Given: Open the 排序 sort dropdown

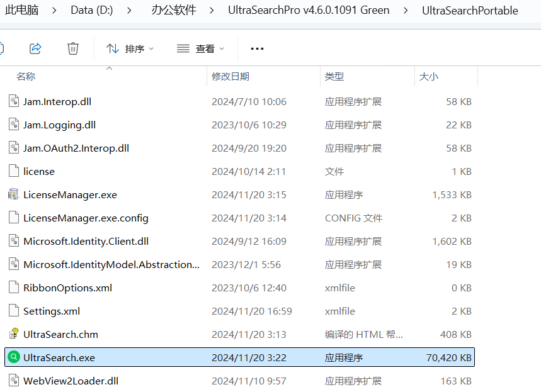Looking at the screenshot, I should pyautogui.click(x=130, y=49).
